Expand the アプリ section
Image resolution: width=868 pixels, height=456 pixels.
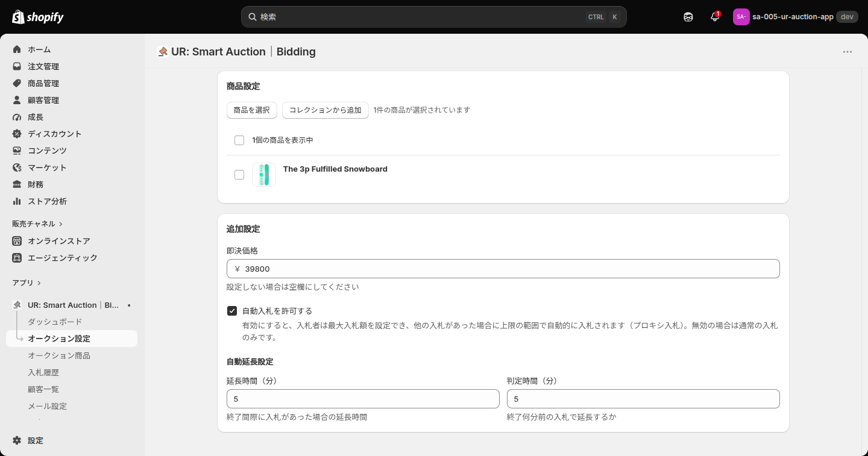click(x=27, y=283)
